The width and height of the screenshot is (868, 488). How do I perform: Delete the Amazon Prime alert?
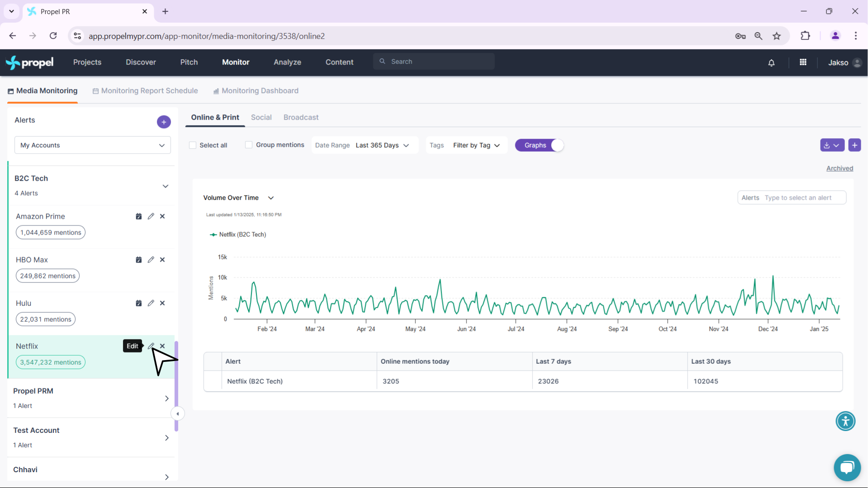(x=162, y=216)
